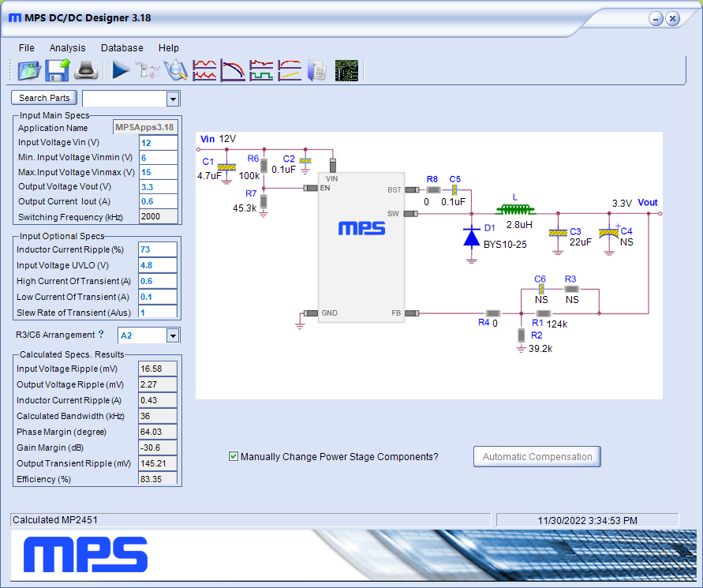Uncheck Manually Change Power Stage Components
This screenshot has height=588, width=703.
click(x=233, y=456)
